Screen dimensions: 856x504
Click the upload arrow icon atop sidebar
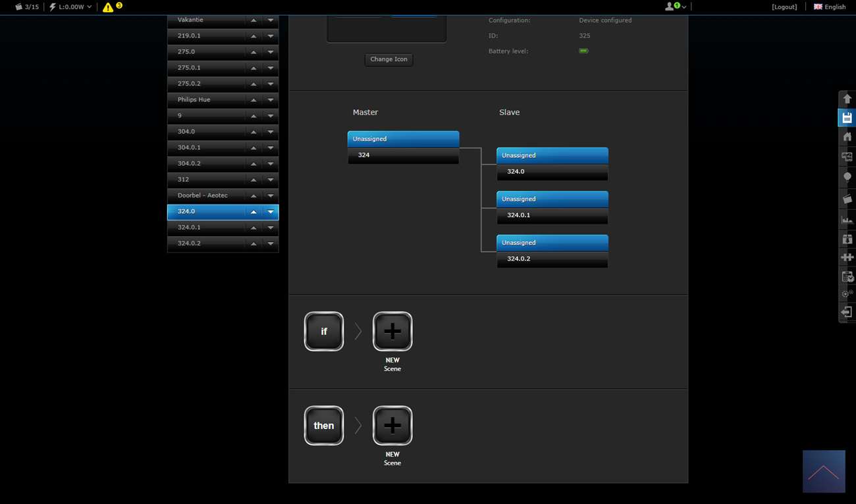tap(847, 99)
